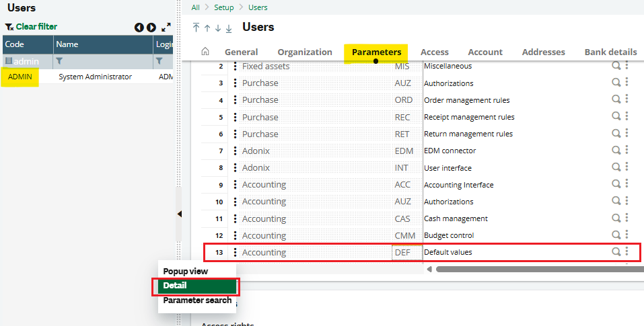644x326 pixels.
Task: Click the Setup breadcrumb link
Action: point(224,7)
